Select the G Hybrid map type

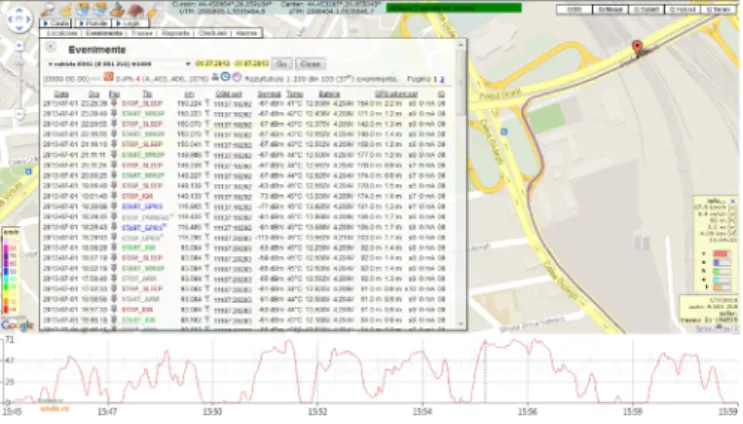coord(682,9)
